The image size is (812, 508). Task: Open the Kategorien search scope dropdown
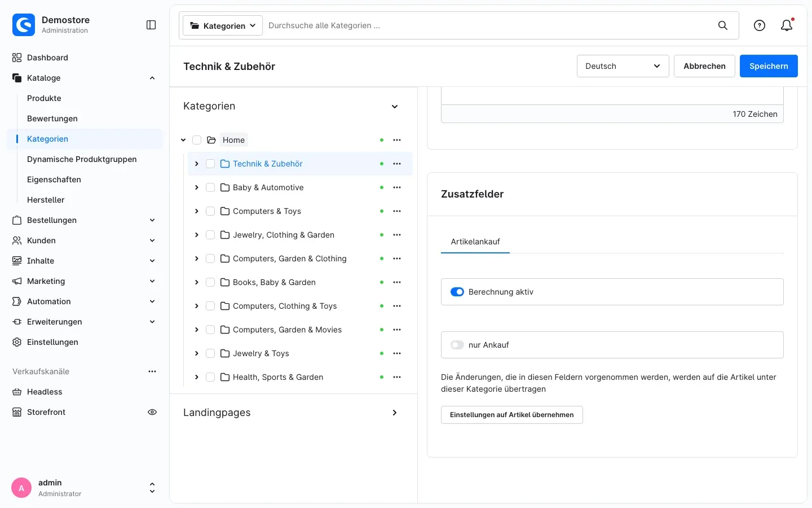[223, 25]
